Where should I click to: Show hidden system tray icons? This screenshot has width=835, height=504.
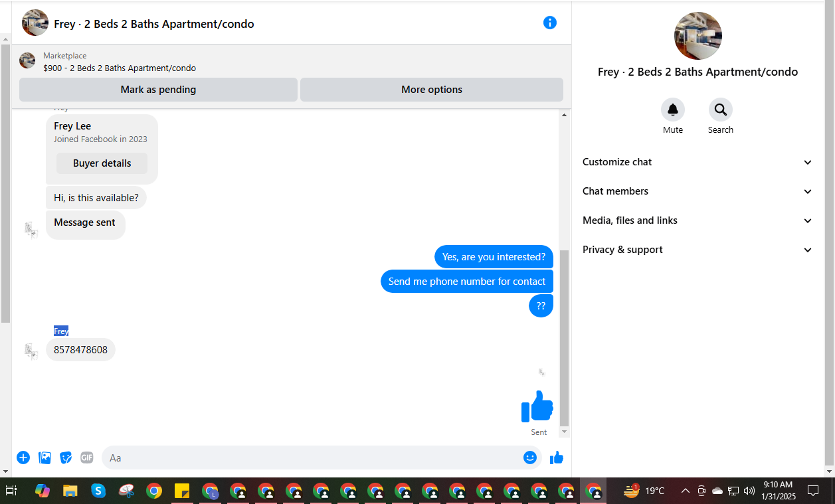686,491
